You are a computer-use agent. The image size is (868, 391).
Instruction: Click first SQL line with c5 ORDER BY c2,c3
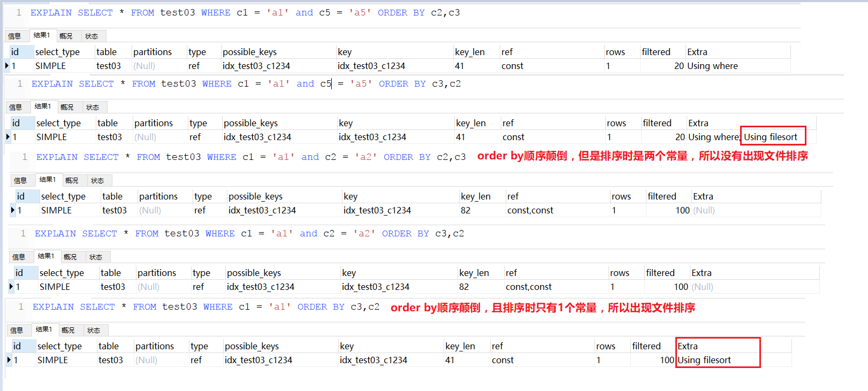coord(245,13)
